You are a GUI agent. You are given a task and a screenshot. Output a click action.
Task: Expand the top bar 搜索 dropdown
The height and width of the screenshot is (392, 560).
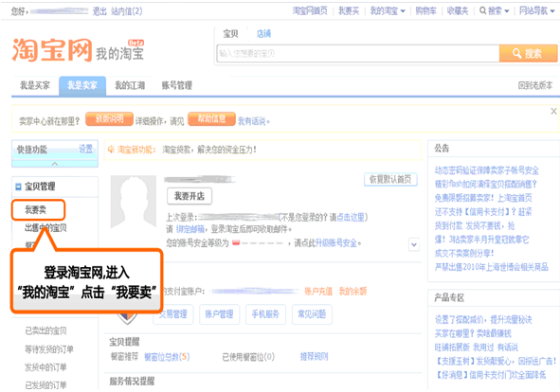point(495,11)
